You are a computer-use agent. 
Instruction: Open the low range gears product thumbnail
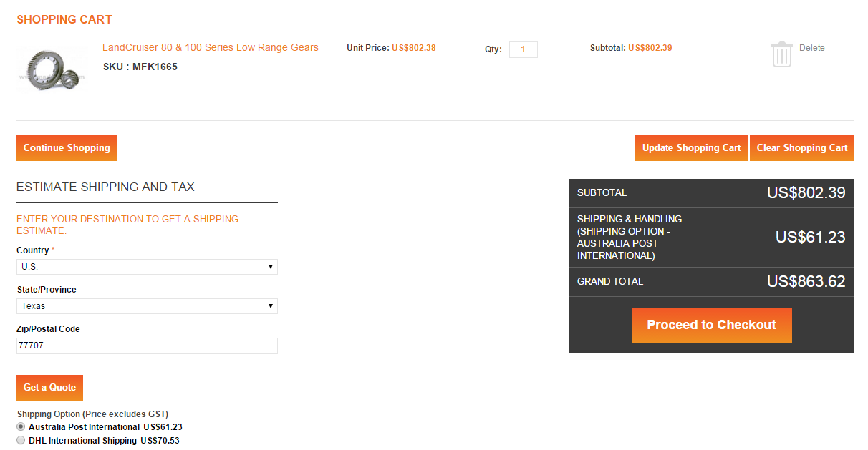pos(51,69)
